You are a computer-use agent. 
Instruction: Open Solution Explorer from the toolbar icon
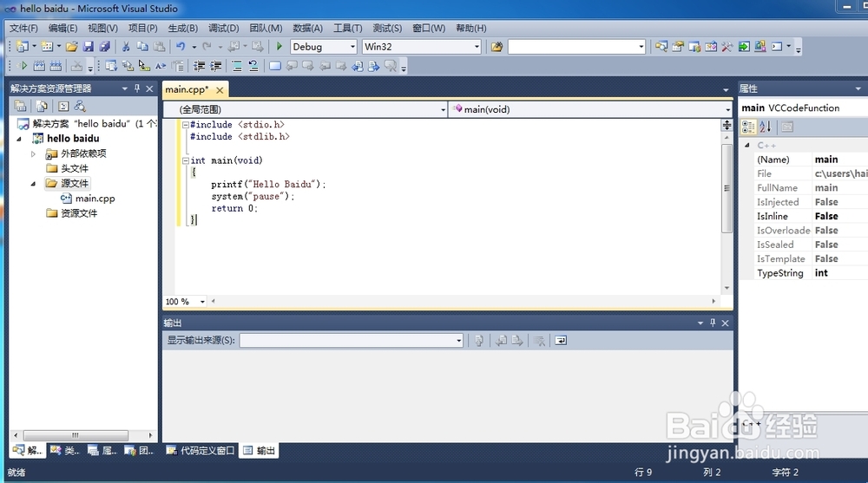point(661,47)
